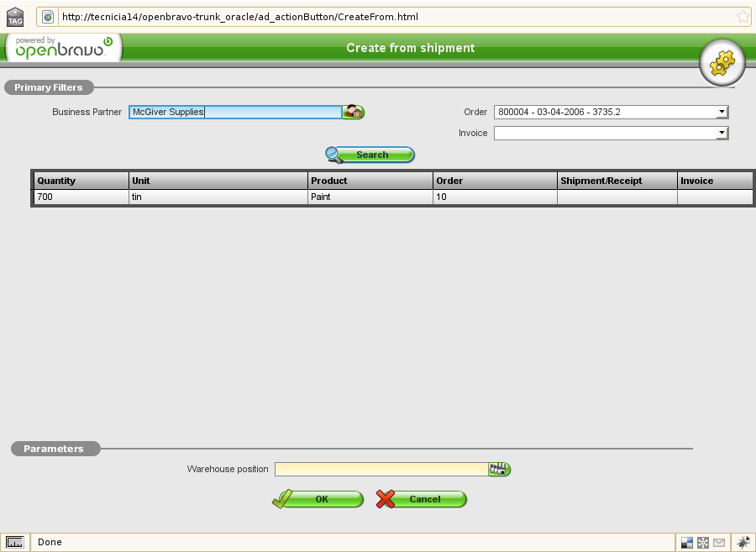Screen dimensions: 756x552
Task: Click the browser URL address field
Action: [x=396, y=17]
